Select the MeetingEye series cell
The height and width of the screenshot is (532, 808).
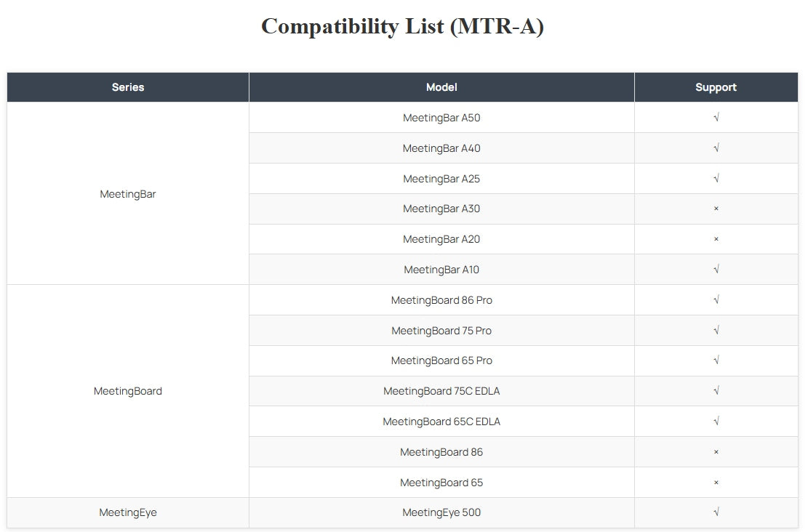click(x=128, y=512)
